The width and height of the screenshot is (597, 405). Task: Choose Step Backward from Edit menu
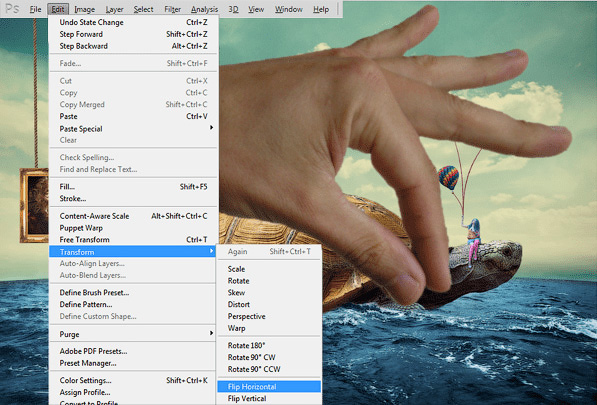tap(133, 46)
